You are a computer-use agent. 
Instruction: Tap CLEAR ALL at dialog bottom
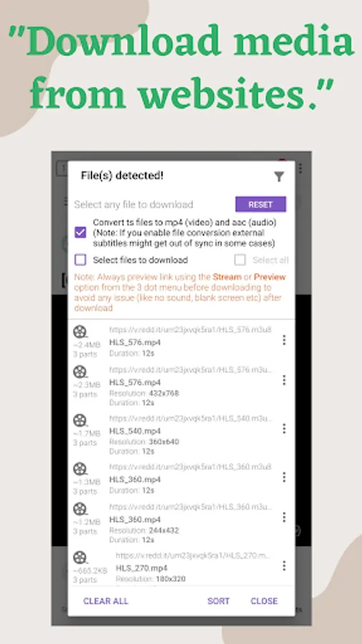[105, 601]
